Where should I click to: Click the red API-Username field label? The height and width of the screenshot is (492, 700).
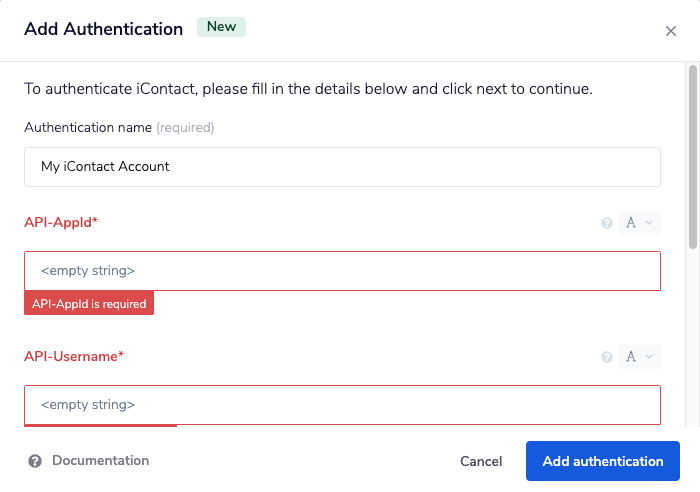coord(74,356)
